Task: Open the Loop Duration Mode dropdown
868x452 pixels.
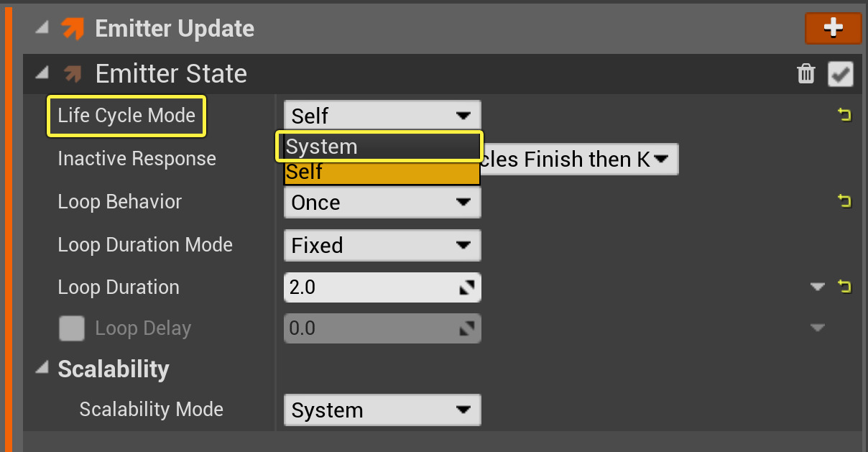Action: 382,245
